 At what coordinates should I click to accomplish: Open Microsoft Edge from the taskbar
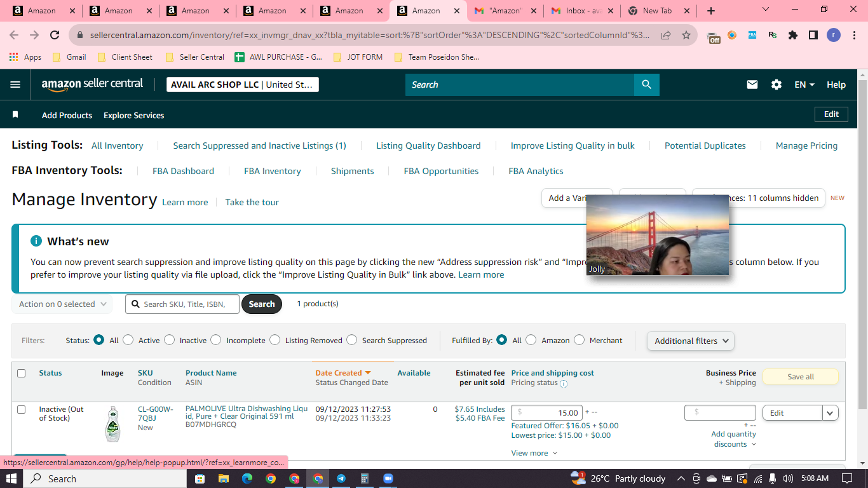point(247,478)
